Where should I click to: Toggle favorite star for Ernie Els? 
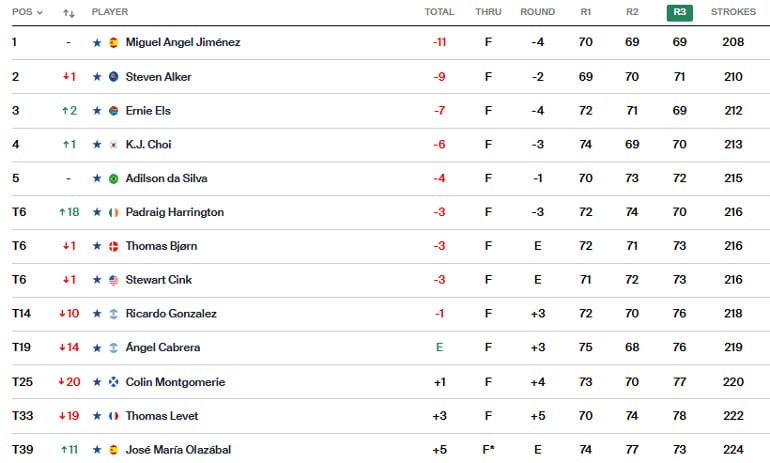coord(97,111)
